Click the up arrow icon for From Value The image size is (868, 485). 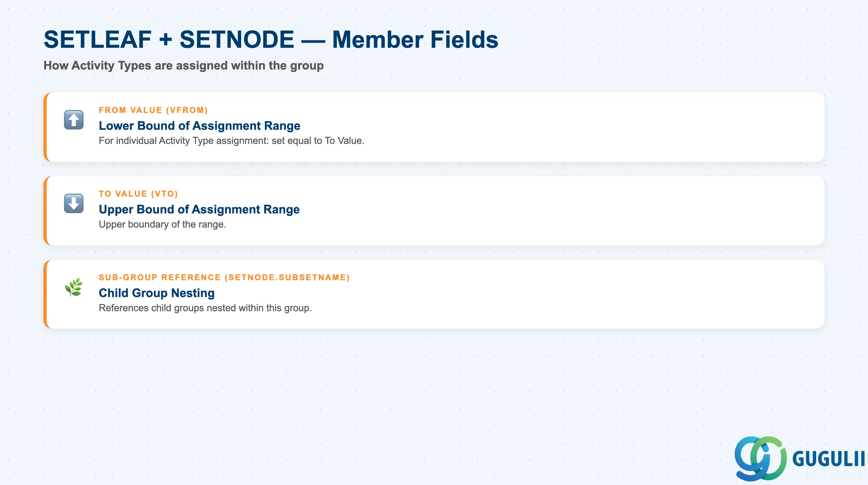(74, 120)
